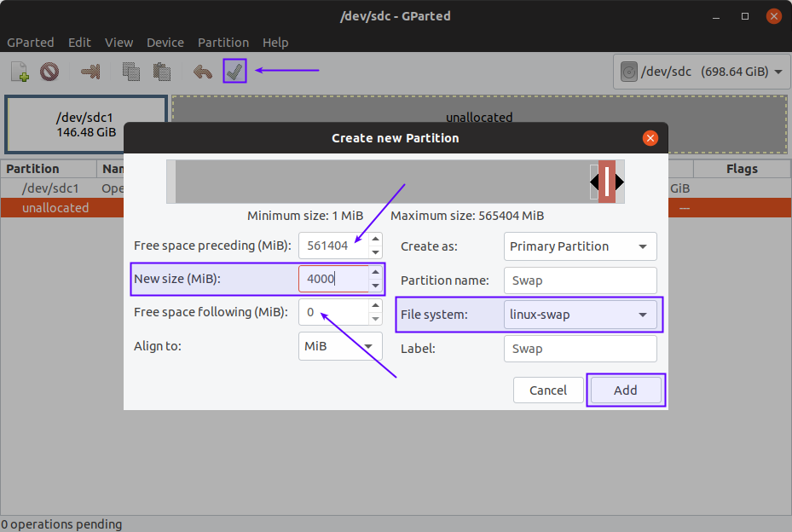Open the Device menu

click(x=165, y=43)
